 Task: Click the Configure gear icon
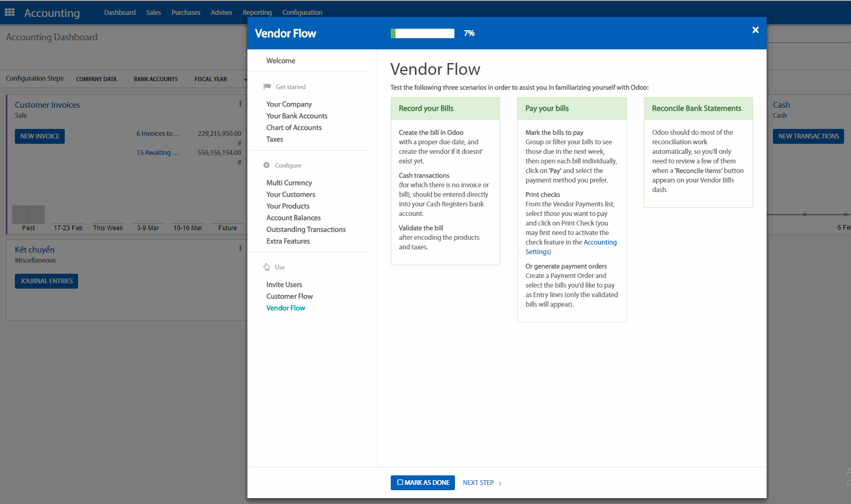coord(267,165)
